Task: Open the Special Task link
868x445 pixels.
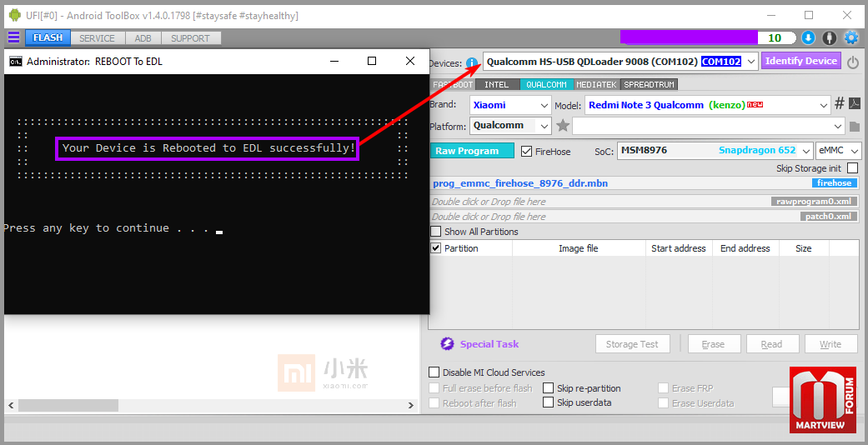Action: pyautogui.click(x=489, y=343)
